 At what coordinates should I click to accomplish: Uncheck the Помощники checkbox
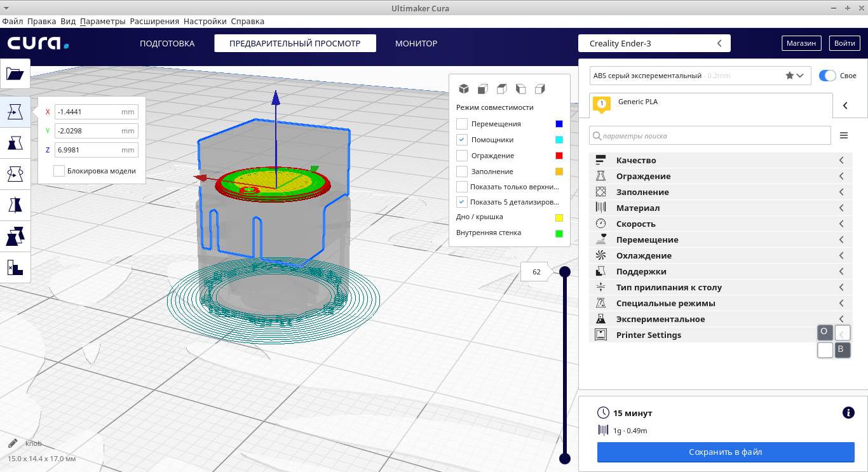click(462, 140)
